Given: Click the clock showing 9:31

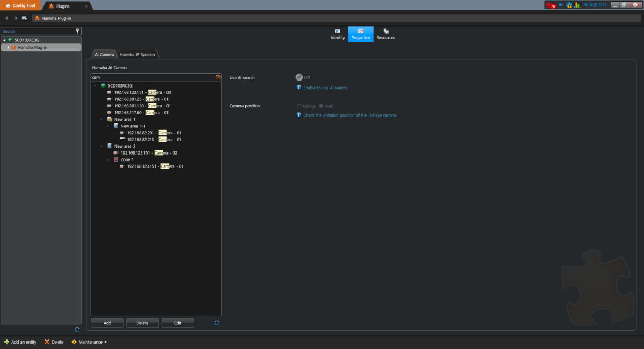Looking at the screenshot, I should (x=594, y=5).
